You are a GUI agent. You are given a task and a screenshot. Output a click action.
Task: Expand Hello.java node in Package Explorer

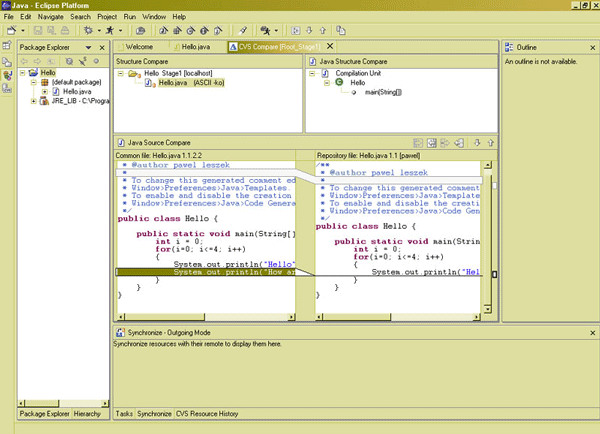coord(45,92)
